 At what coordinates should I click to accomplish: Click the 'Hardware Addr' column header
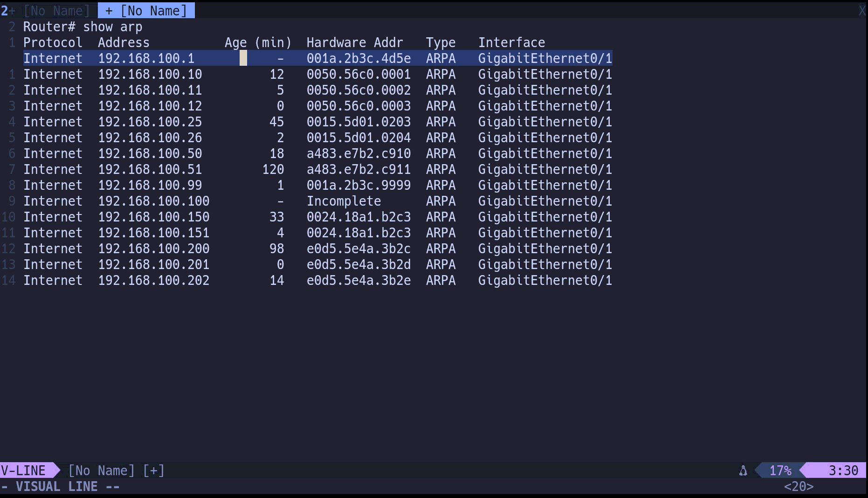(355, 42)
